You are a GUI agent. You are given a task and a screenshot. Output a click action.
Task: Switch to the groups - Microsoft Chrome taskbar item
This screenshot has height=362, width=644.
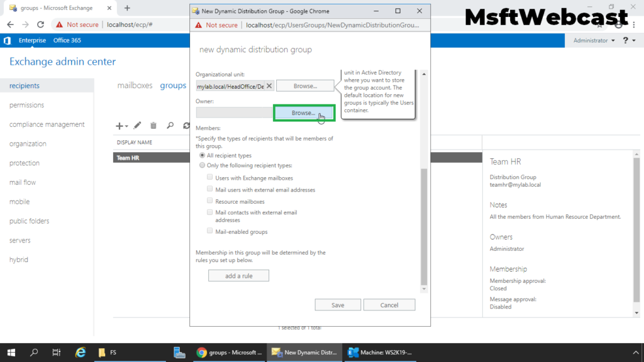229,352
